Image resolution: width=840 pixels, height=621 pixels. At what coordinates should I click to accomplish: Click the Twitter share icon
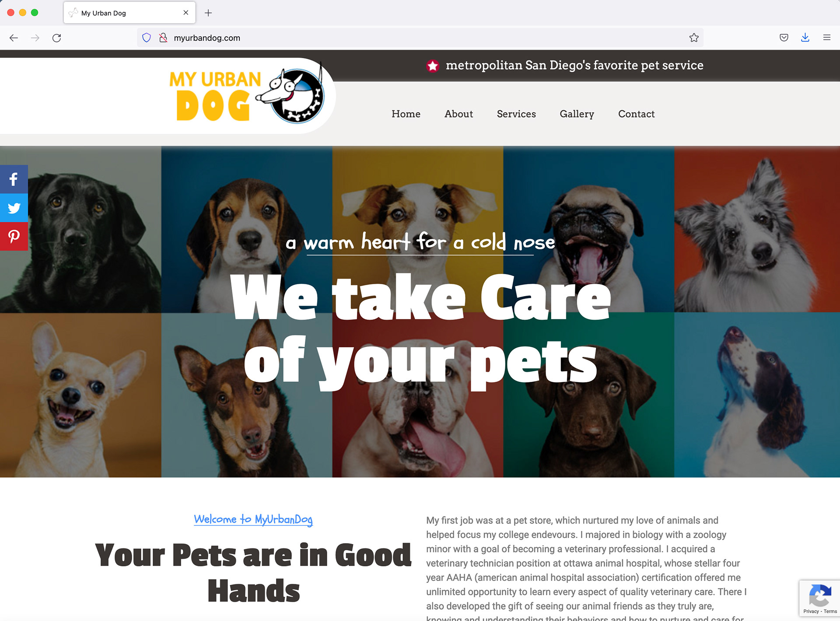pyautogui.click(x=14, y=208)
